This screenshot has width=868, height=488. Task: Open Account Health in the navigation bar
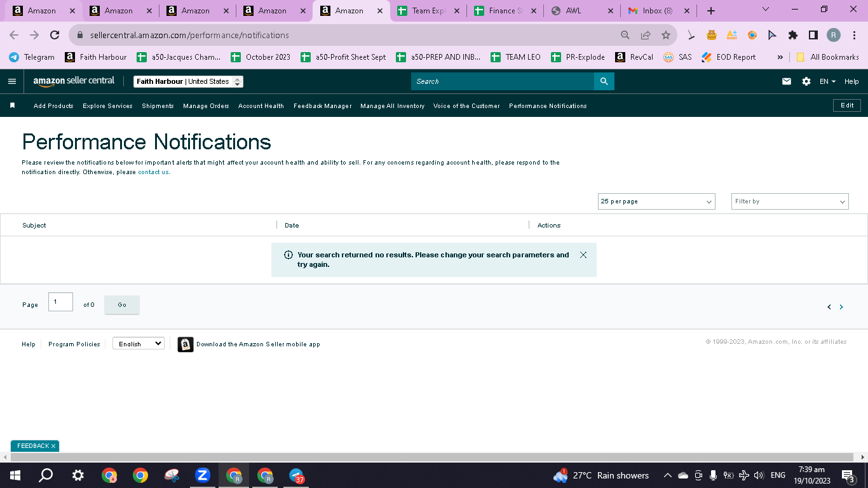261,106
